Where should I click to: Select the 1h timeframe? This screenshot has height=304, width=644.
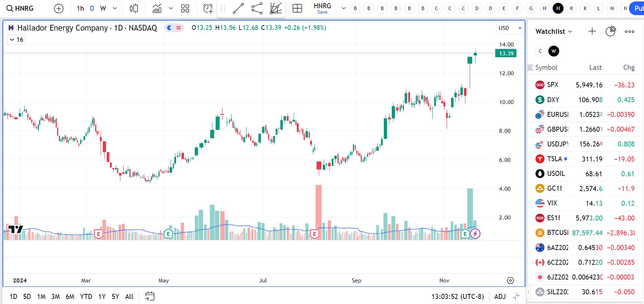[80, 8]
